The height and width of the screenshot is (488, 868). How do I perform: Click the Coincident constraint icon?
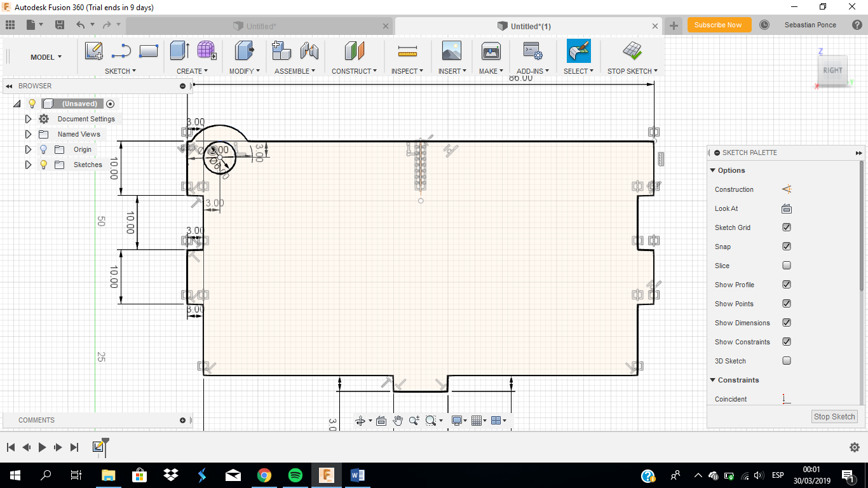[x=787, y=399]
